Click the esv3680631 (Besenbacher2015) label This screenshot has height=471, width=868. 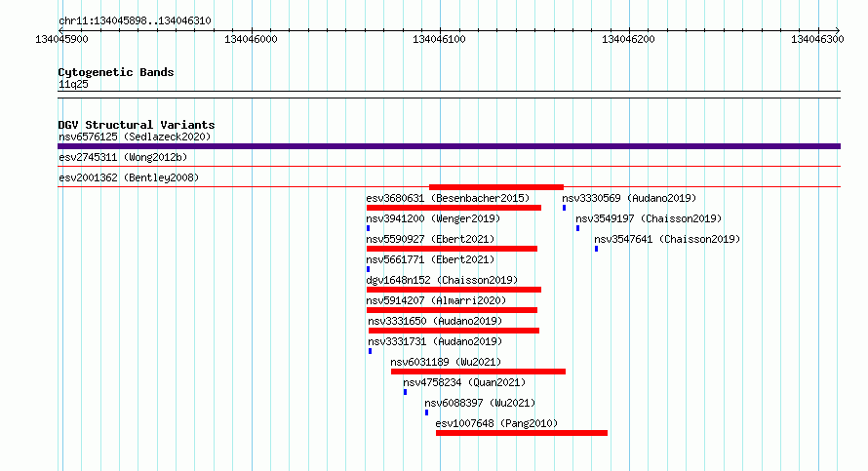[x=448, y=198]
